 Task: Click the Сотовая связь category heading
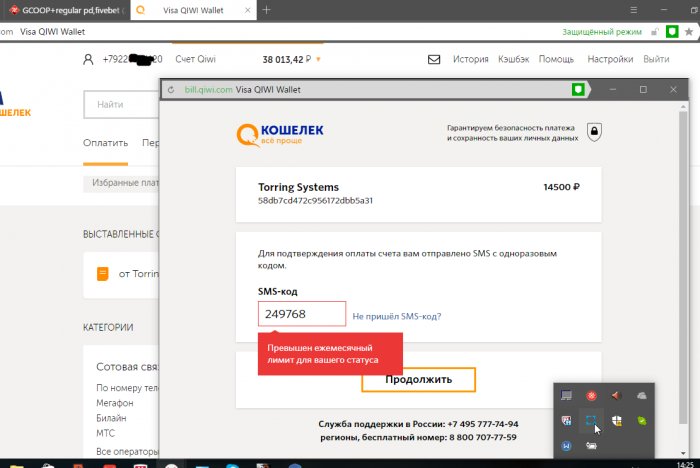point(128,367)
